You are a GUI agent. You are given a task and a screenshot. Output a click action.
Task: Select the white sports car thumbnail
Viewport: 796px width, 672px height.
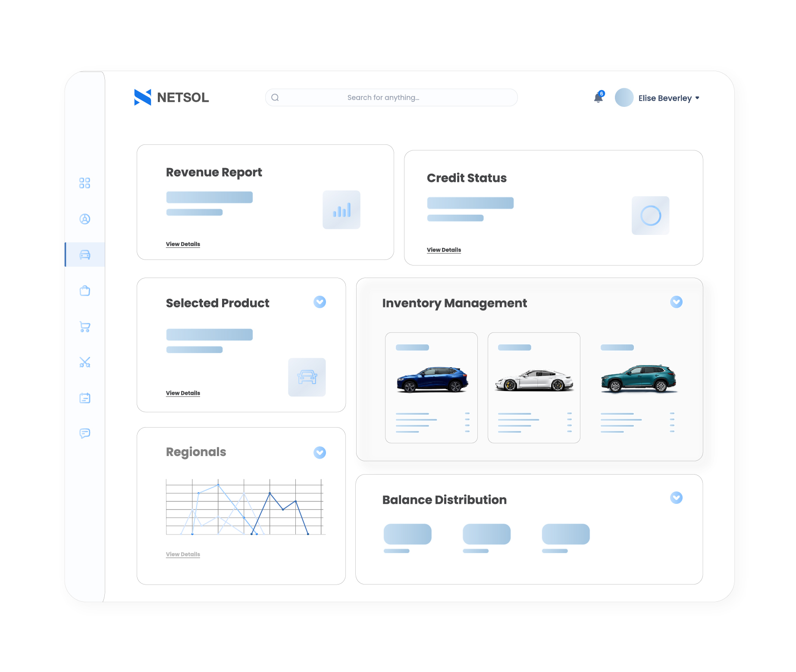point(534,380)
